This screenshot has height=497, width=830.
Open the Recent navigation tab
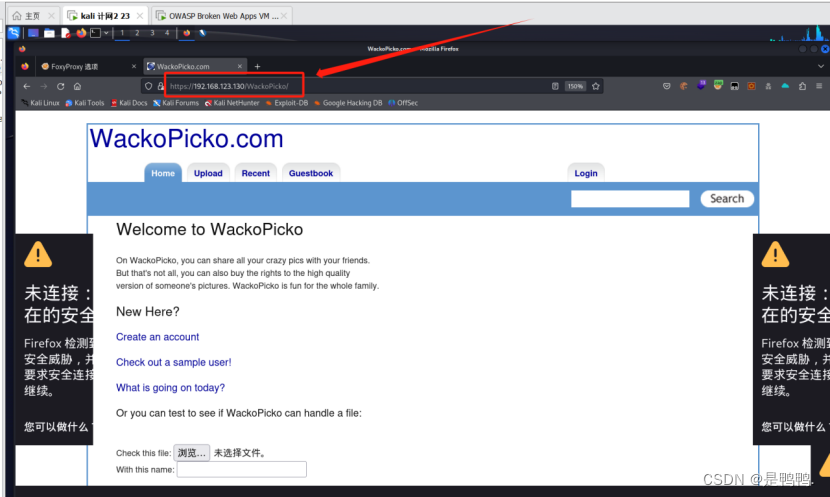256,173
